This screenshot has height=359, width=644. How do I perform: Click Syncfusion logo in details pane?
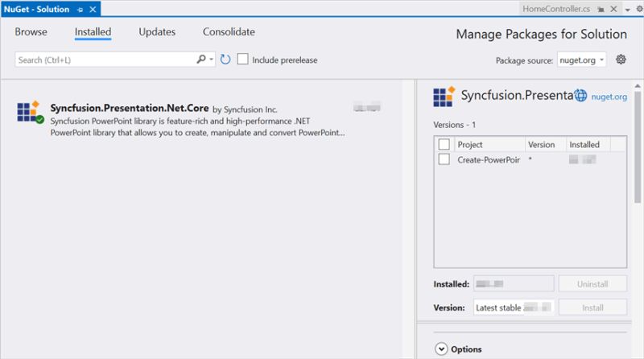[444, 97]
